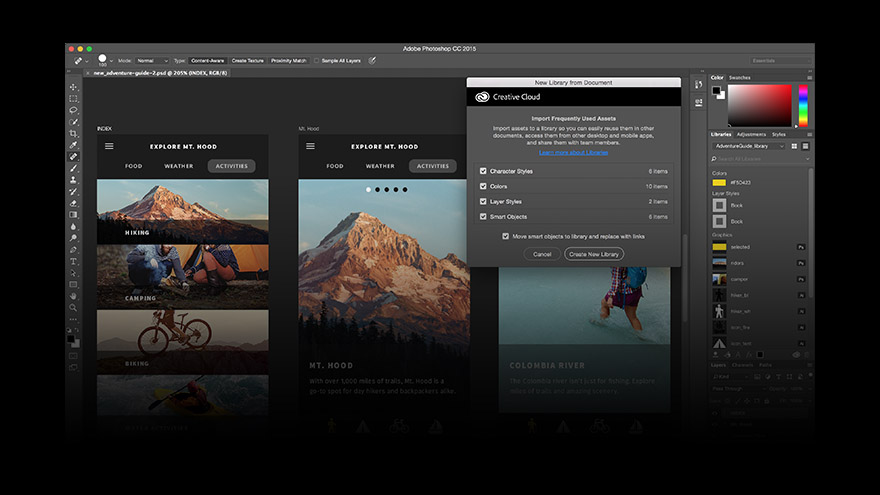Toggle the Smart Objects checkbox

(x=483, y=216)
